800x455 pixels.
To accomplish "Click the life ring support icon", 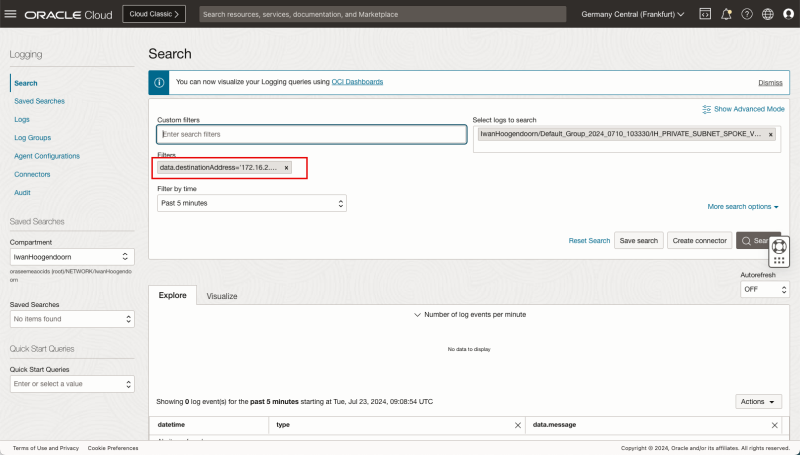I will click(x=781, y=245).
